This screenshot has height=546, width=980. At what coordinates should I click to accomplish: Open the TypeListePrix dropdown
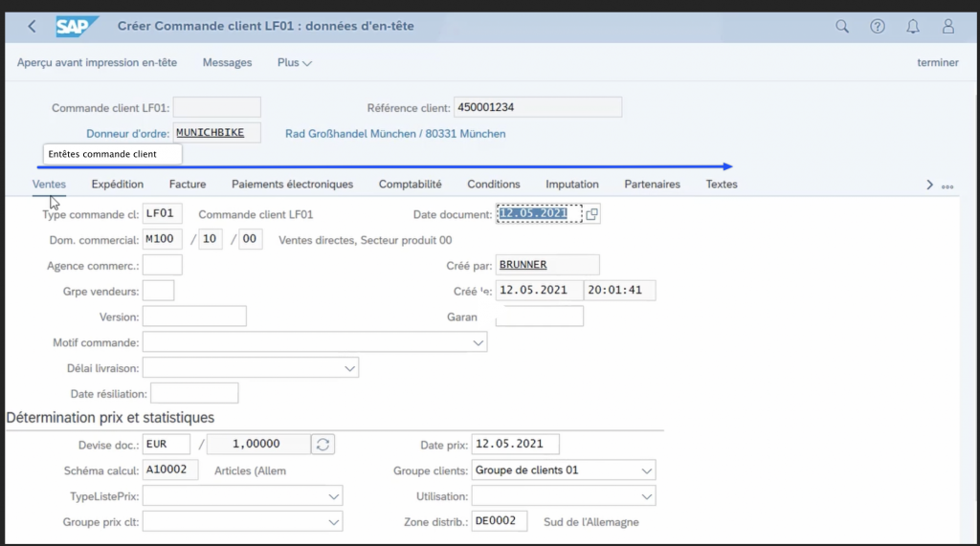[333, 496]
